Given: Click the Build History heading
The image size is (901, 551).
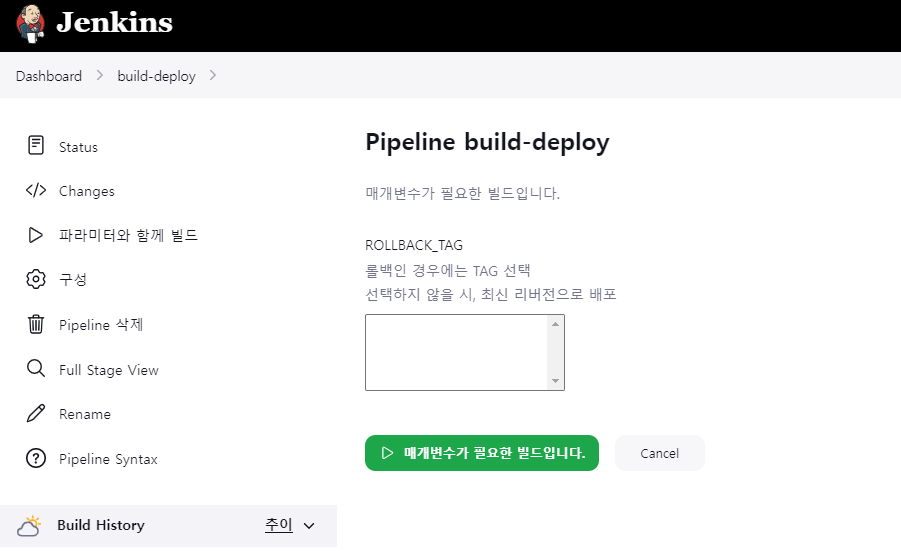Looking at the screenshot, I should tap(101, 525).
